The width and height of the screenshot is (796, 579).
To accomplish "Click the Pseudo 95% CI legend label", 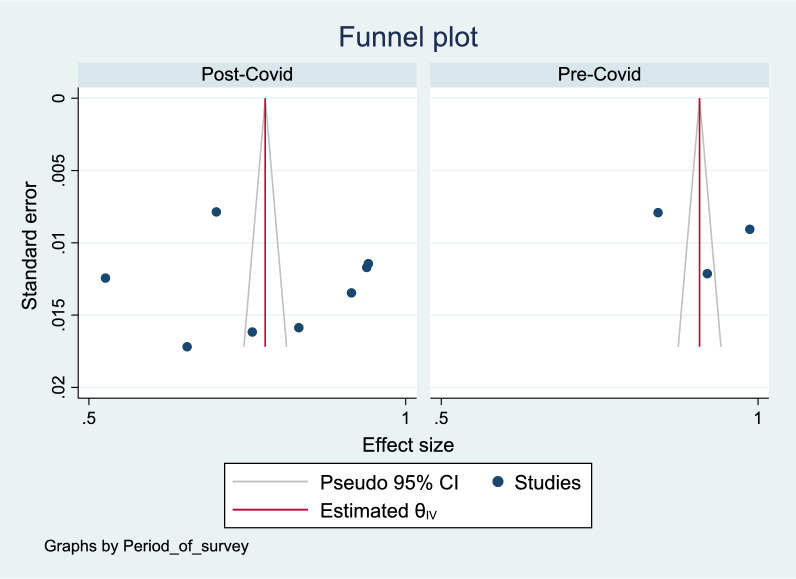I will (x=389, y=483).
